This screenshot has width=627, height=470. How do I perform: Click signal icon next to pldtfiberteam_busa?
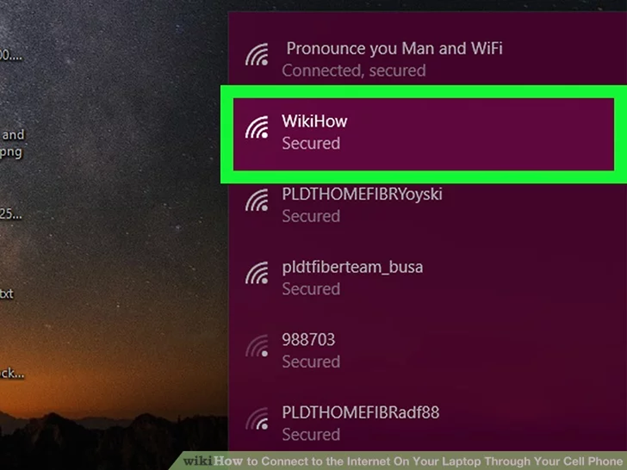coord(257,273)
